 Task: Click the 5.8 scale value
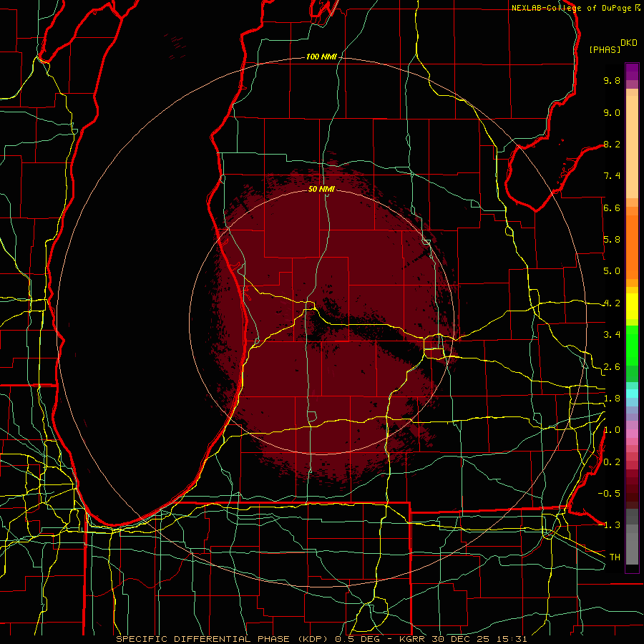(x=612, y=240)
